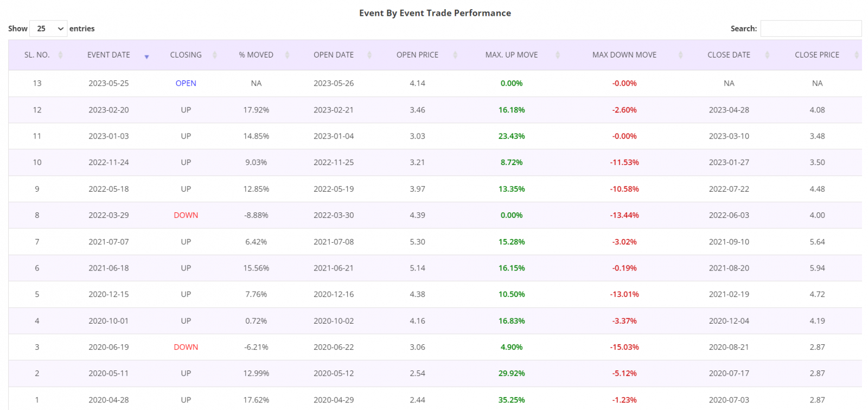Image resolution: width=868 pixels, height=410 pixels.
Task: Select the 15.56% moved value
Action: click(256, 268)
